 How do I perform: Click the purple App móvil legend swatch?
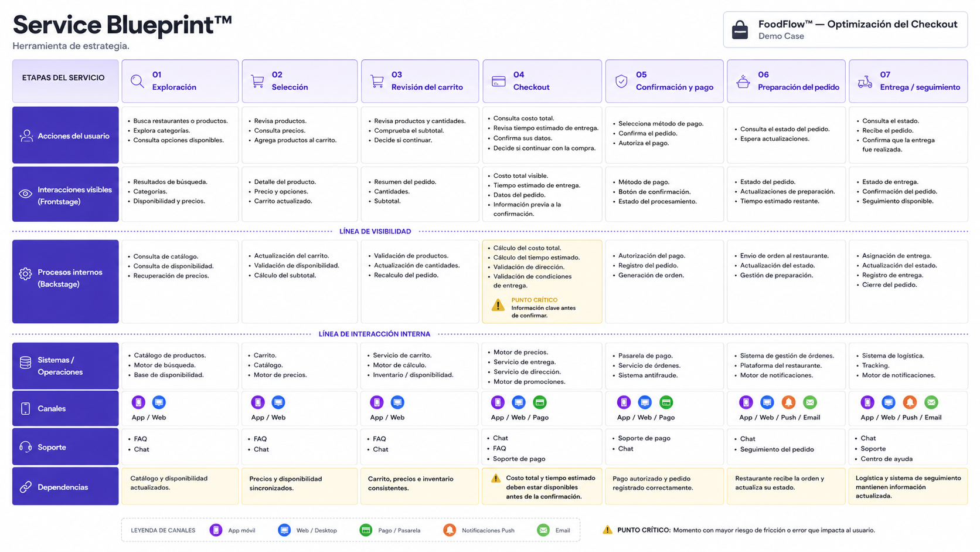point(216,530)
